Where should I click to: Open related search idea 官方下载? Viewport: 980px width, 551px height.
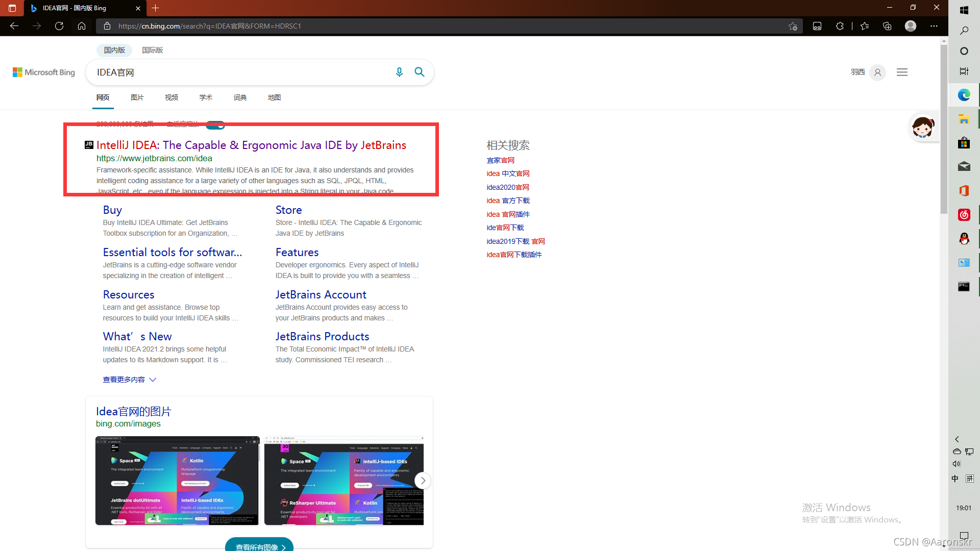508,201
